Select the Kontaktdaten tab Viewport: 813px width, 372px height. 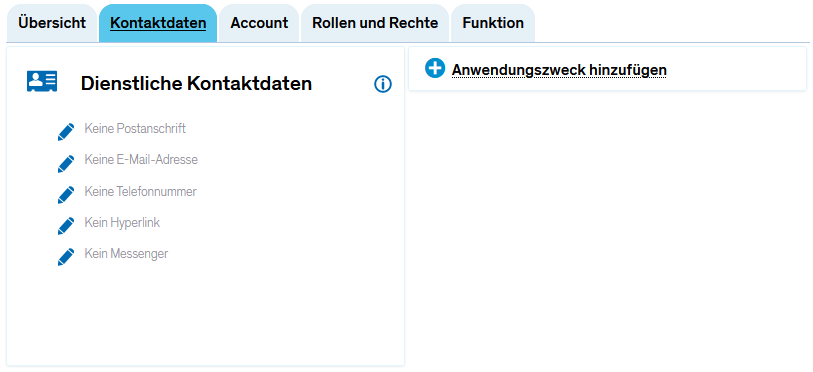point(158,23)
